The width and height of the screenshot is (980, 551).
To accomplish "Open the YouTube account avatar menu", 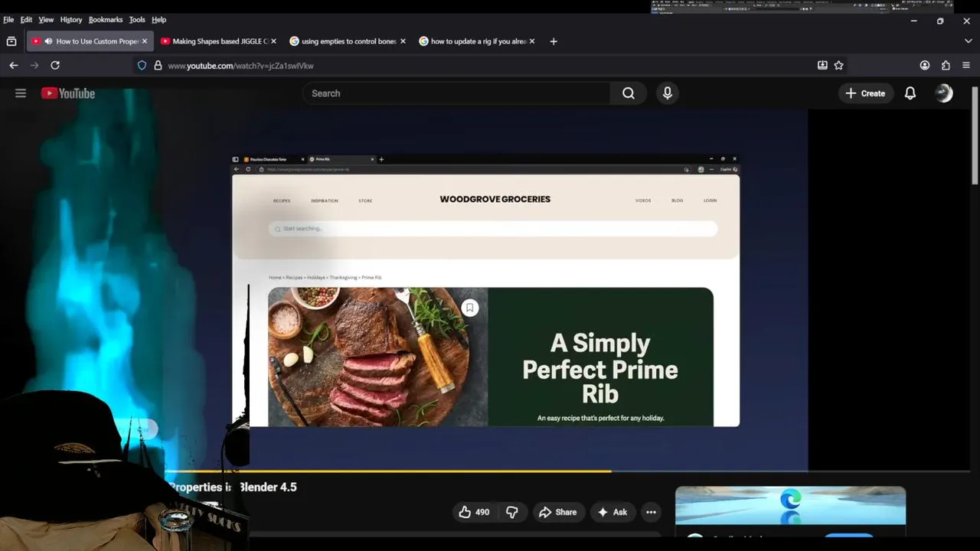I will click(x=944, y=93).
